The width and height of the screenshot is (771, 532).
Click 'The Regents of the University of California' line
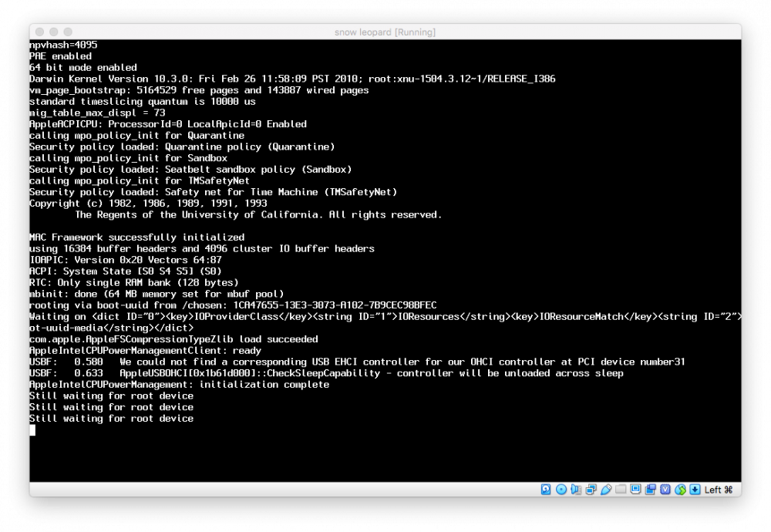tap(258, 214)
